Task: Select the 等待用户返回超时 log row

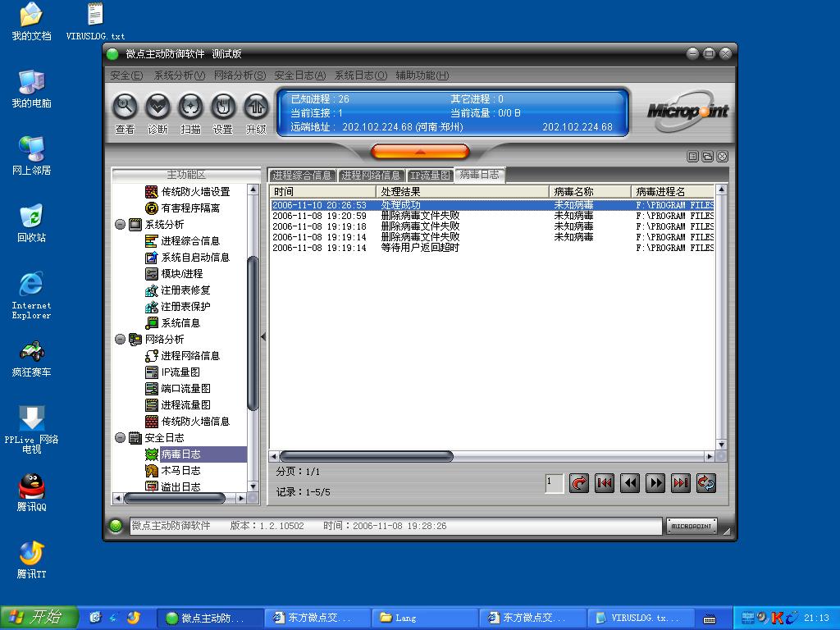Action: click(492, 248)
